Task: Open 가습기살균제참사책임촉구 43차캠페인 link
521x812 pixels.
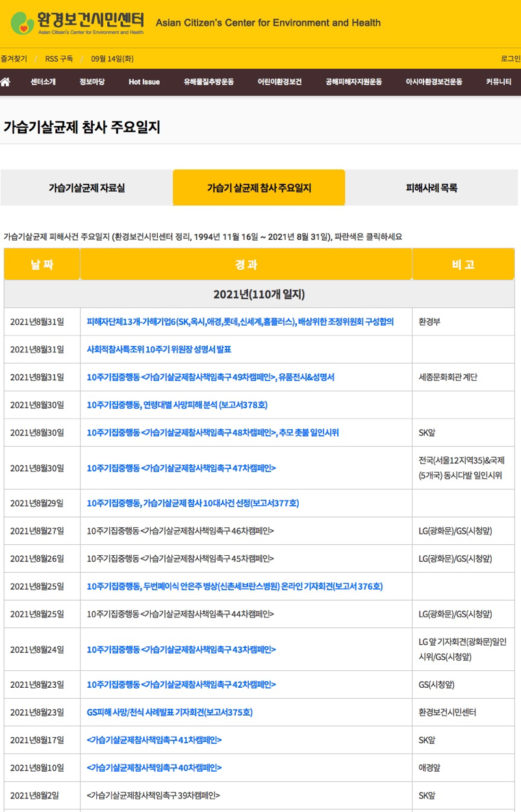Action: [181, 649]
